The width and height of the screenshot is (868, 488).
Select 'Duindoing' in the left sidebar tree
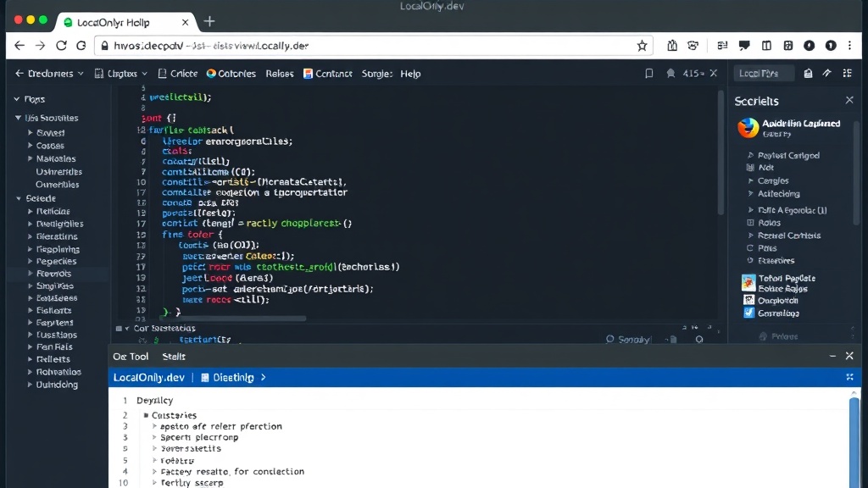pyautogui.click(x=57, y=385)
